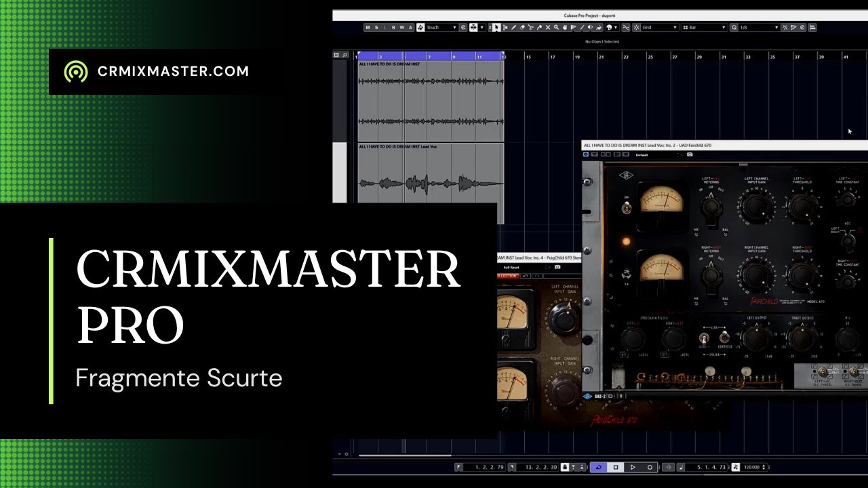This screenshot has width=868, height=488.
Task: Select the Draw pencil tool
Action: 514,27
